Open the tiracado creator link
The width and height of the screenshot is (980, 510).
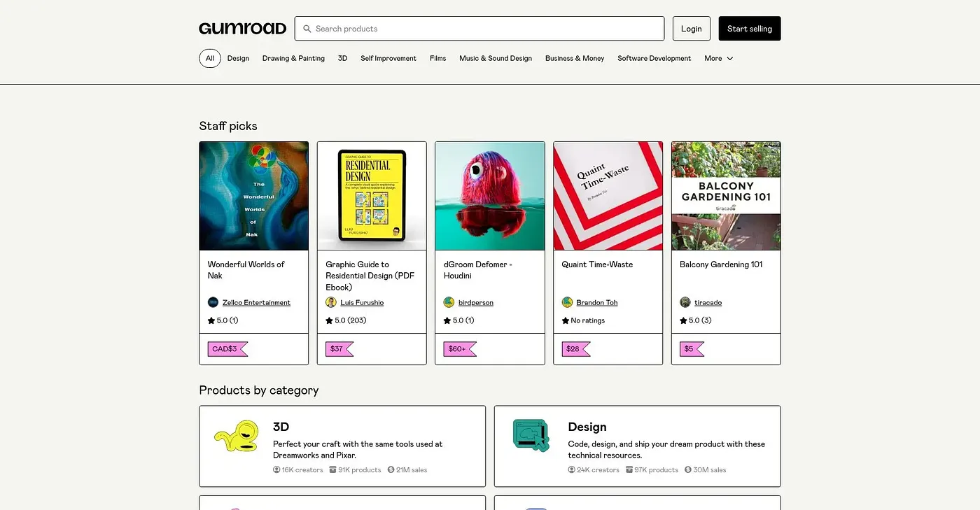(x=708, y=303)
